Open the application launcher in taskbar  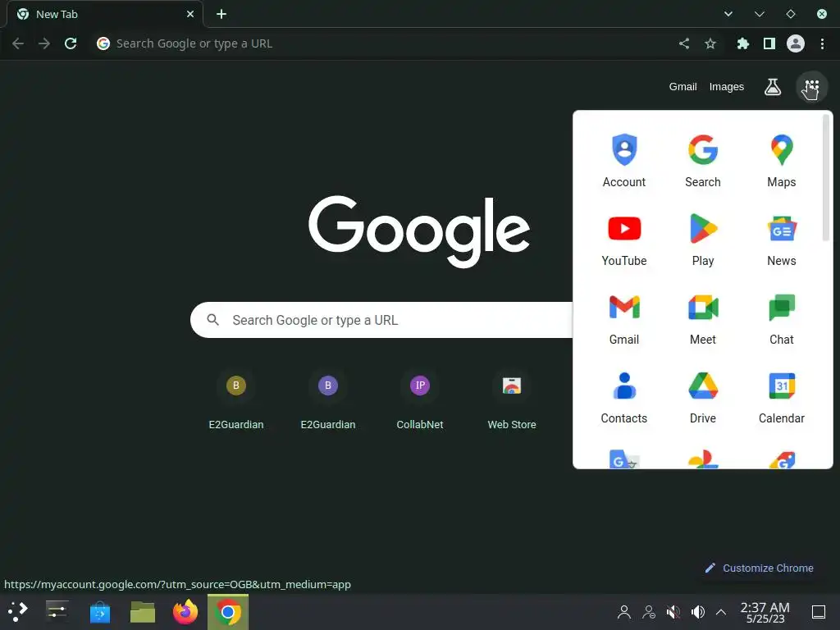(x=18, y=612)
